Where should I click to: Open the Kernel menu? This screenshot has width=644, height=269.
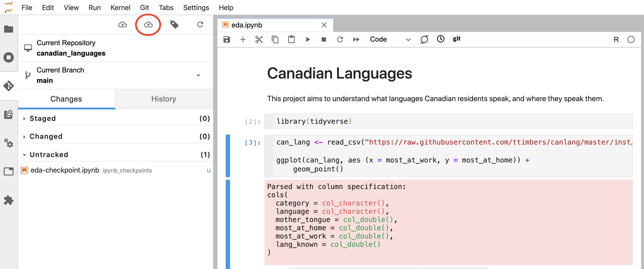point(120,8)
